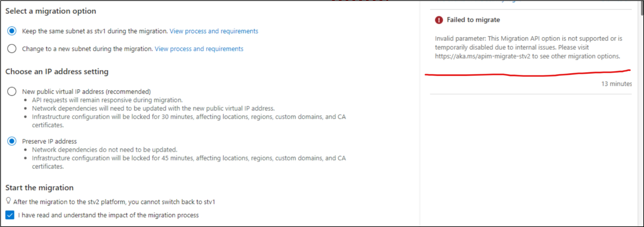Uncheck the 'I have read and understand' checkbox
Screen dimensions: 644x227
point(10,215)
